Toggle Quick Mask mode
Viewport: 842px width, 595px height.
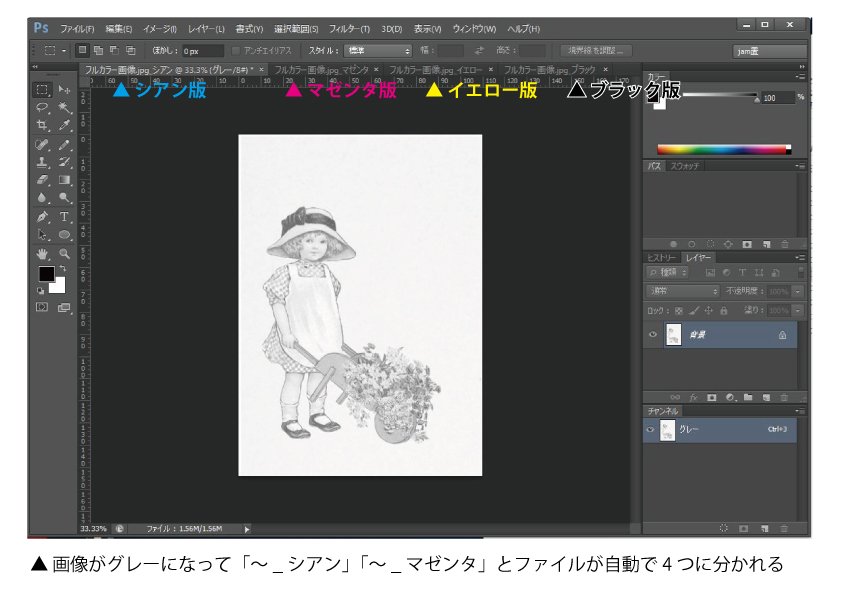pyautogui.click(x=42, y=307)
